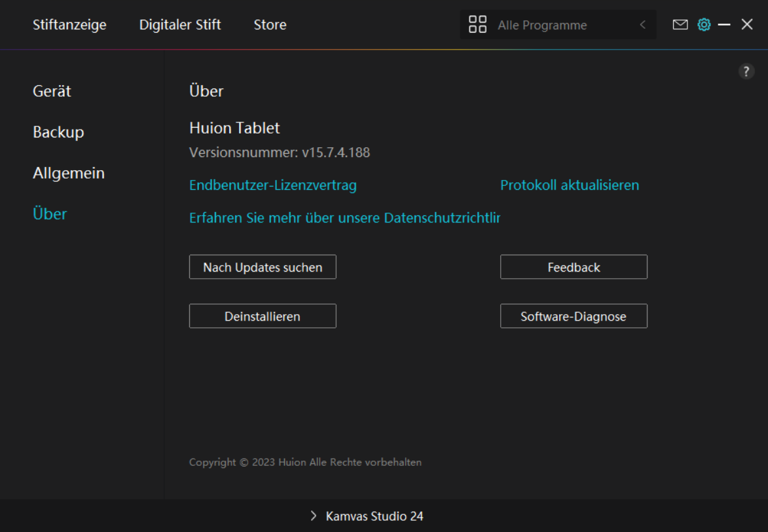Viewport: 768px width, 532px height.
Task: Expand the Kamvas Studio 24 device chevron
Action: pos(314,516)
